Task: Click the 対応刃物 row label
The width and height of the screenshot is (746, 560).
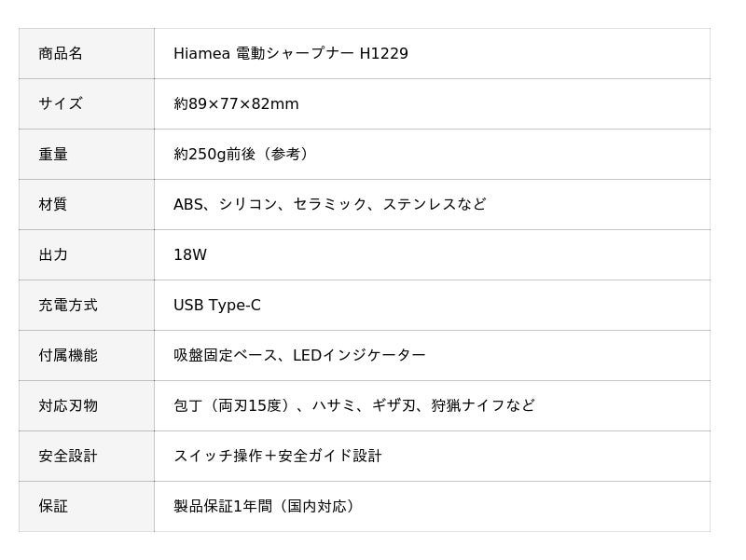Action: (68, 405)
